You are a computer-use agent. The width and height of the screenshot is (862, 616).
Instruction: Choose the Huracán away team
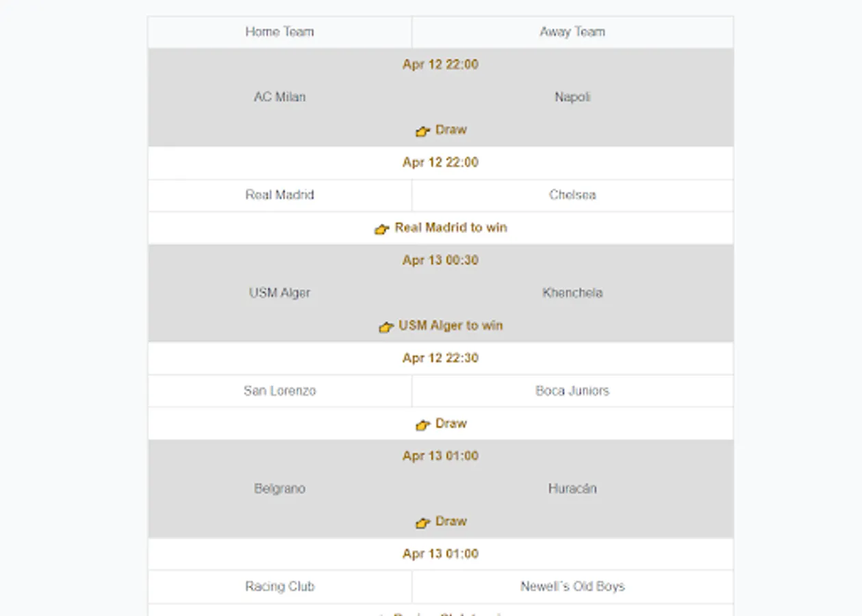coord(572,489)
